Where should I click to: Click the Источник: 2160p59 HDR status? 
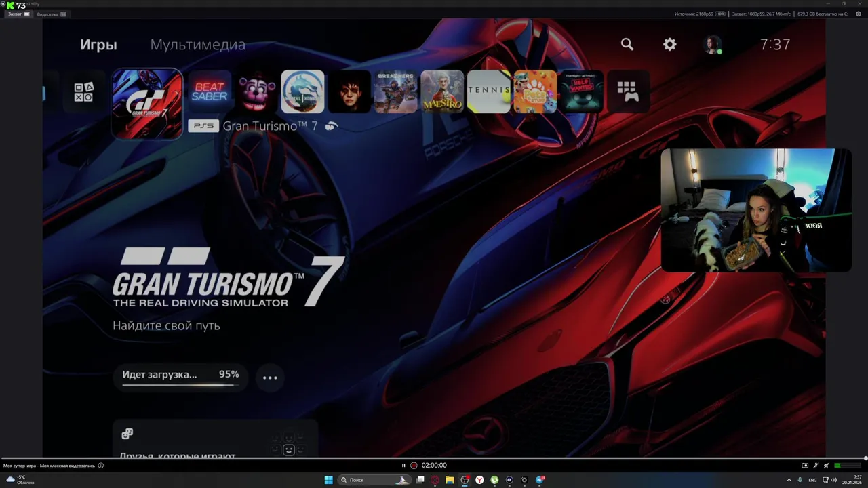[x=700, y=14]
